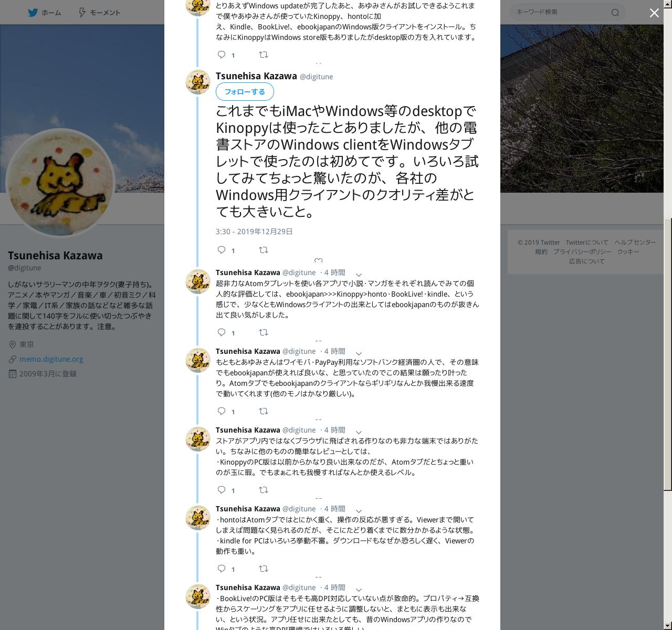Open the chevron menu on the BookLive! tweet
This screenshot has height=630, width=672.
point(359,590)
